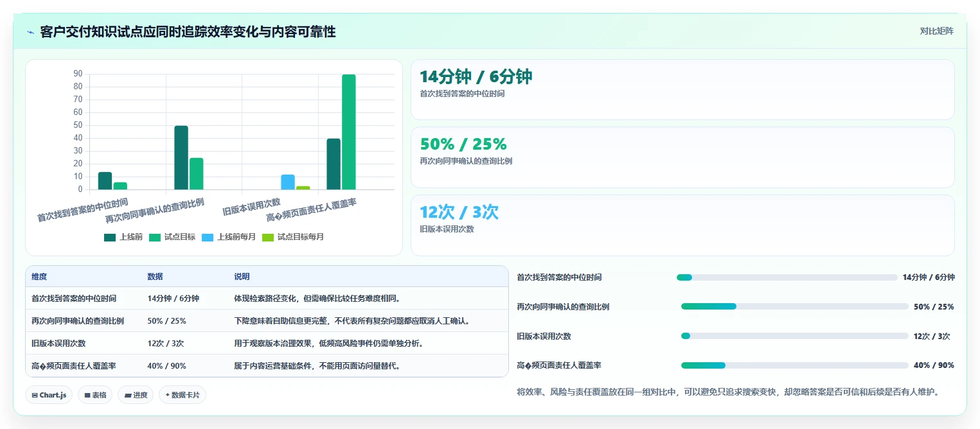Click progress value 40% / 90% at right
Image resolution: width=980 pixels, height=429 pixels.
[x=934, y=365]
